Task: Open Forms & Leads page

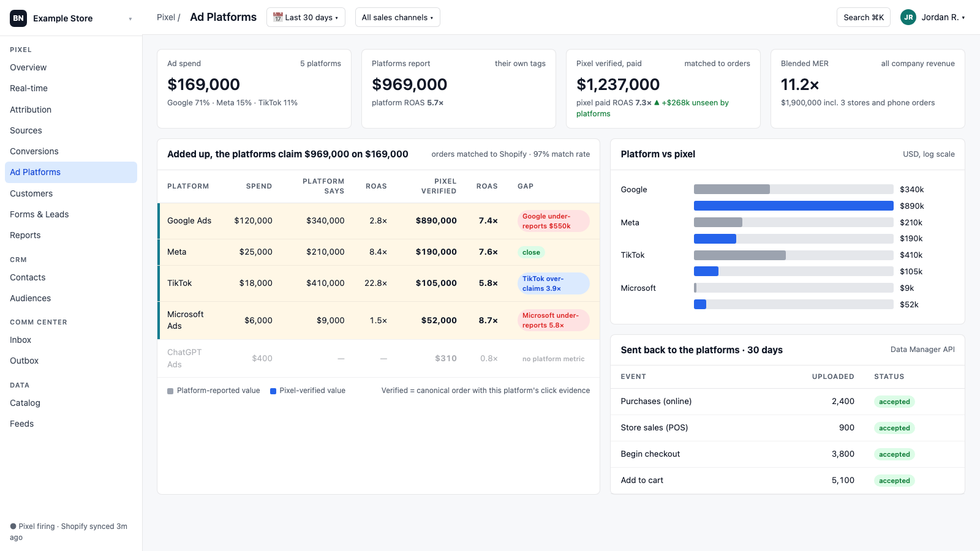Action: click(x=71, y=214)
